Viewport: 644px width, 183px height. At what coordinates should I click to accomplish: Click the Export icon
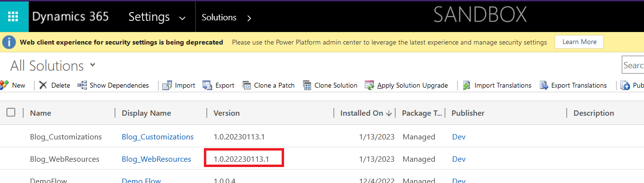coord(207,85)
